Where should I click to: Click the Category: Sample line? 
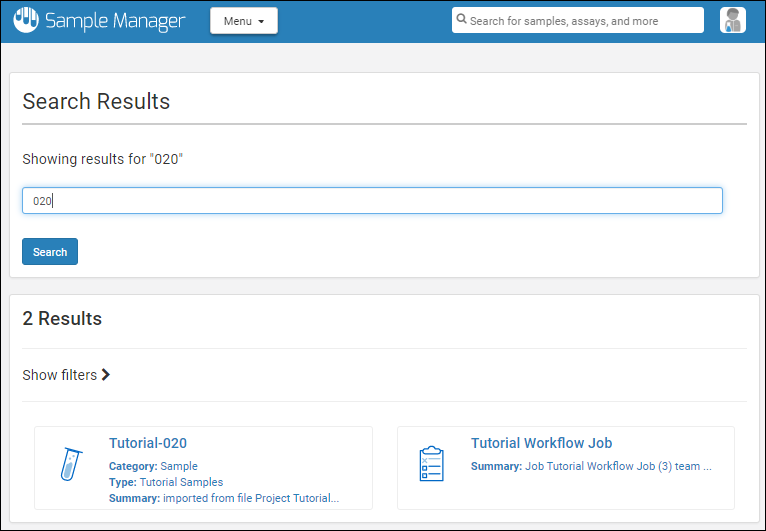pos(153,466)
